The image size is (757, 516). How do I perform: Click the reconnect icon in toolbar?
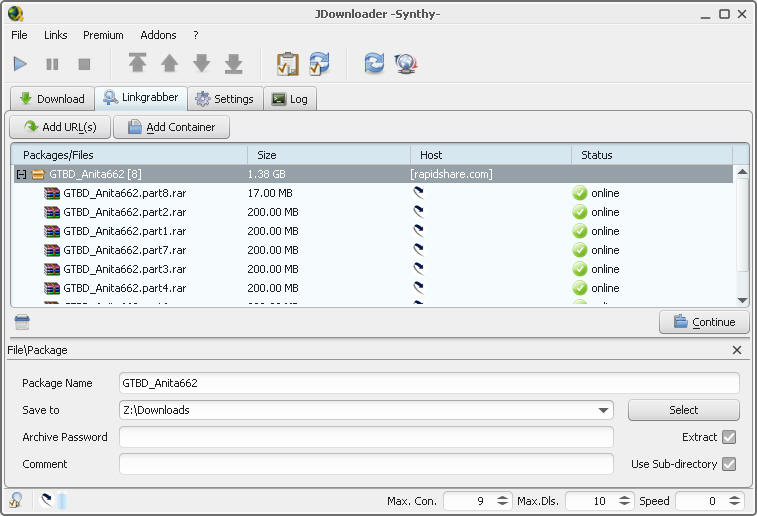pyautogui.click(x=374, y=64)
